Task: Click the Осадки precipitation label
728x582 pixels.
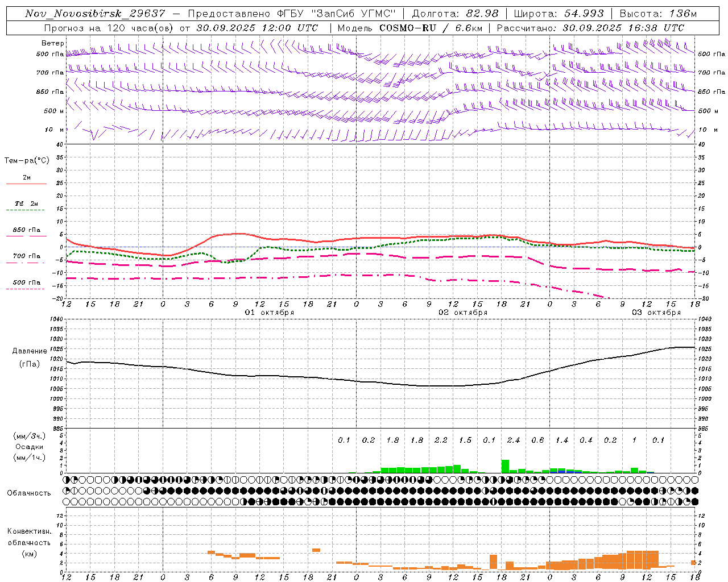Action: click(29, 447)
